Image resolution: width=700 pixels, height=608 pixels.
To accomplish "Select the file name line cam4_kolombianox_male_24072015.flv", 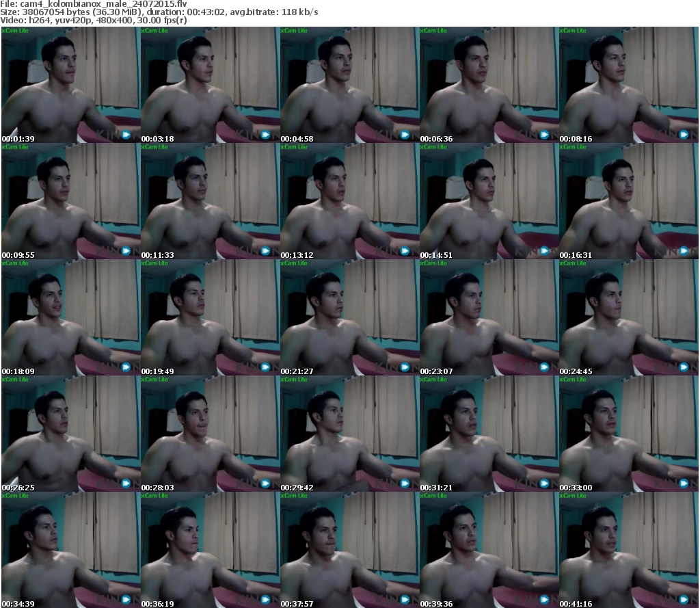I will (93, 4).
